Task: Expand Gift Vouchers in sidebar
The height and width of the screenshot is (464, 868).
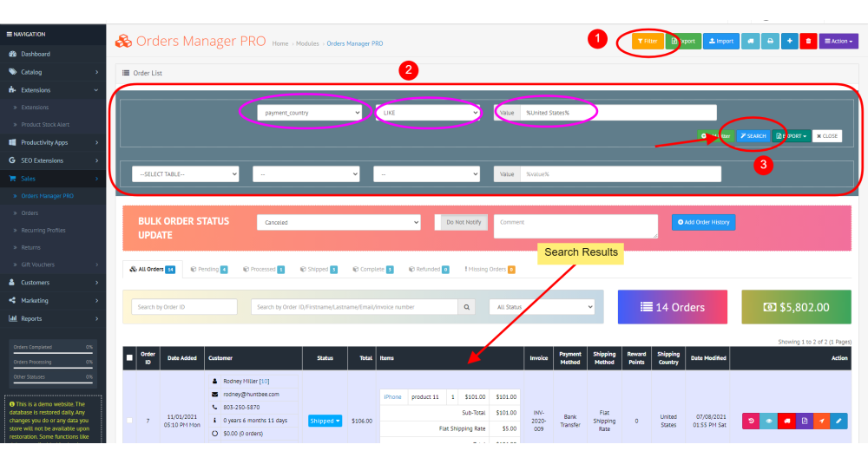Action: click(x=53, y=265)
